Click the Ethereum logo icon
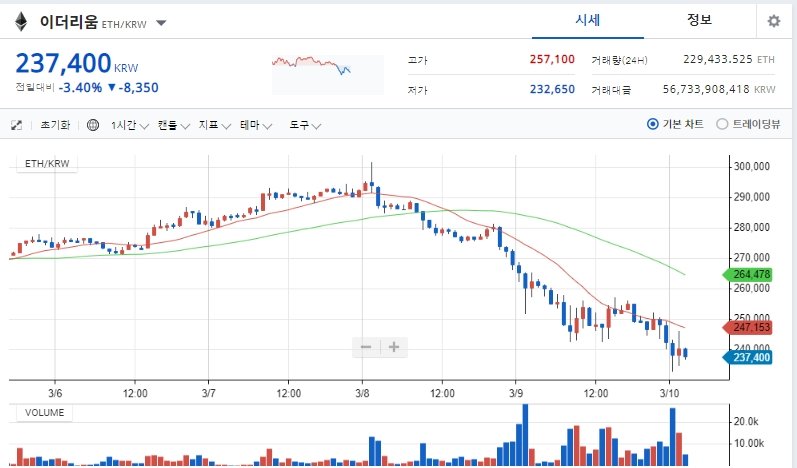The width and height of the screenshot is (797, 468). click(x=21, y=21)
